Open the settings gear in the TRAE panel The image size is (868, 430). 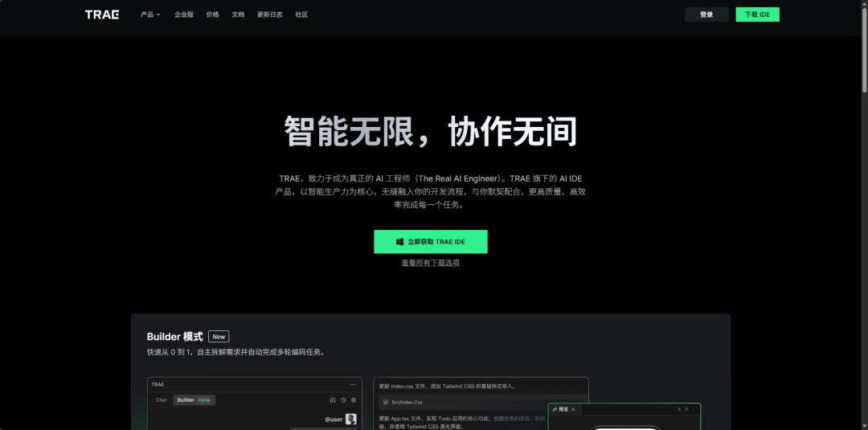click(x=354, y=400)
